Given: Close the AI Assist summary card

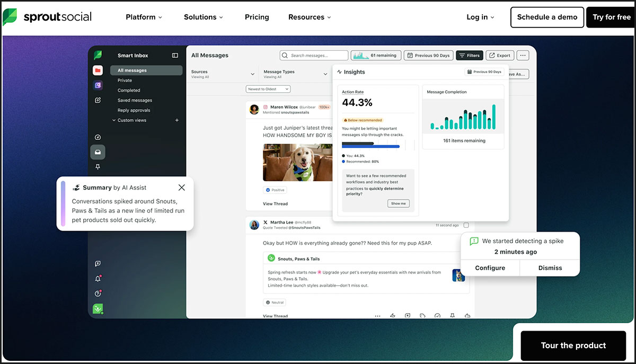Looking at the screenshot, I should coord(182,188).
